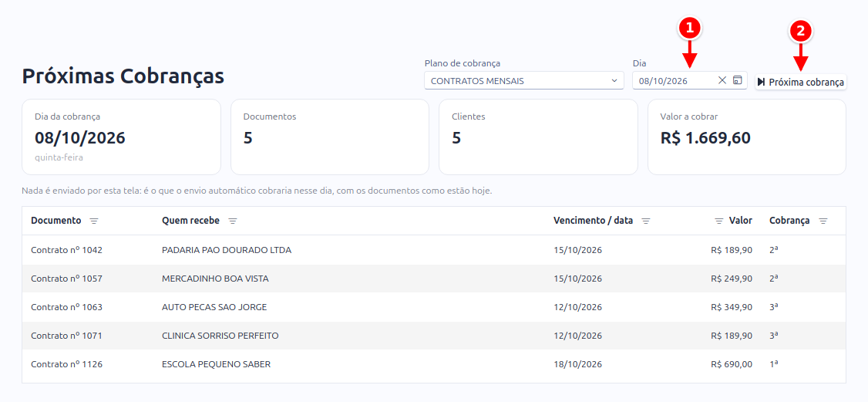
Task: Click the Documentos summary card
Action: point(330,137)
